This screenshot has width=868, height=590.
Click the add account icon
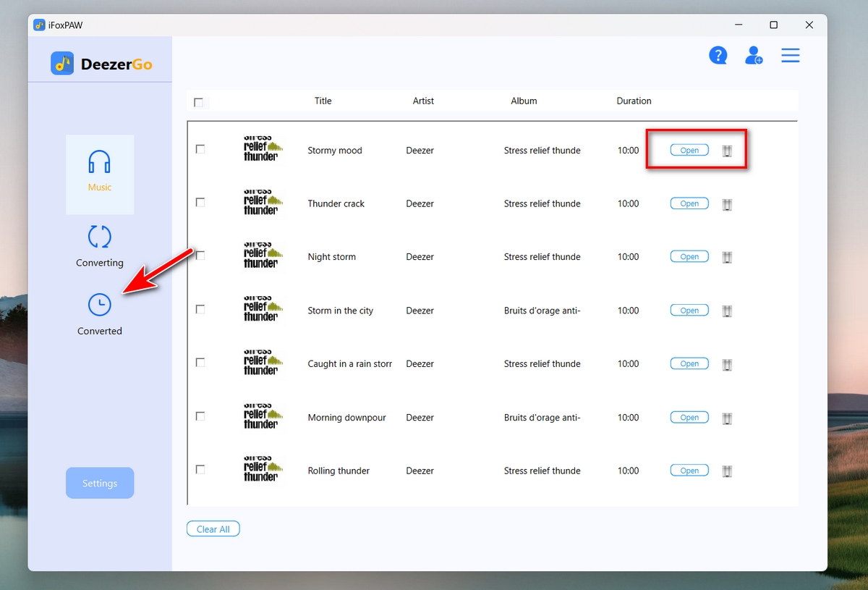[x=754, y=55]
